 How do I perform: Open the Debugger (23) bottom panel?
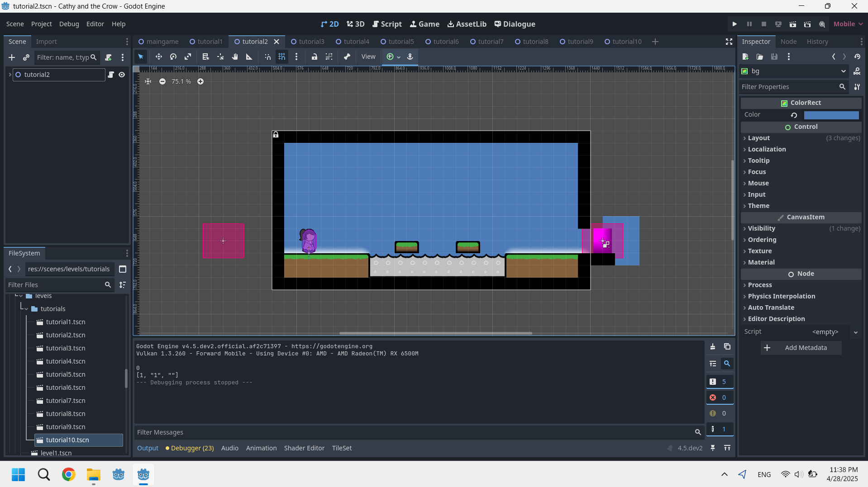190,448
